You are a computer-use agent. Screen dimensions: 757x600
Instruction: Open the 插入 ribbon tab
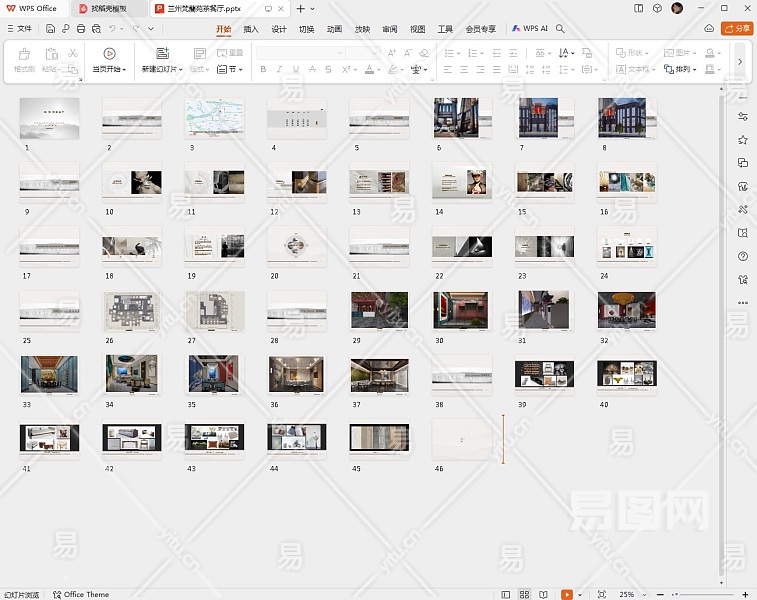click(x=251, y=29)
